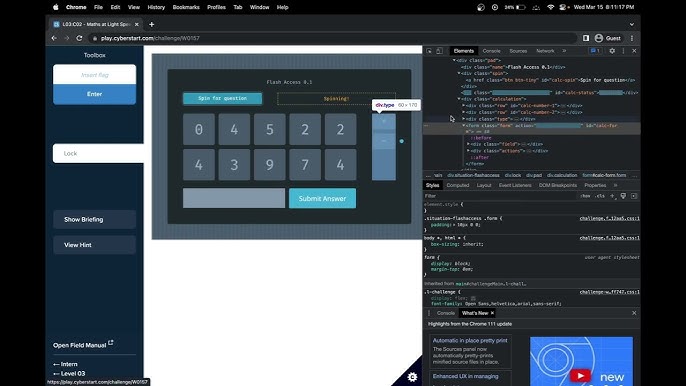Reload the page in Chrome
The height and width of the screenshot is (386, 686).
(x=79, y=38)
